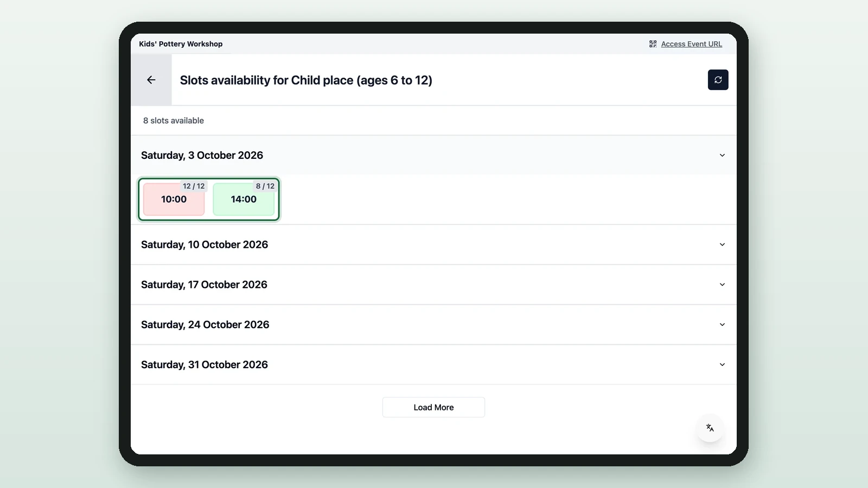Image resolution: width=868 pixels, height=488 pixels.
Task: Click the 12 / 12 capacity badge
Action: [x=194, y=186]
